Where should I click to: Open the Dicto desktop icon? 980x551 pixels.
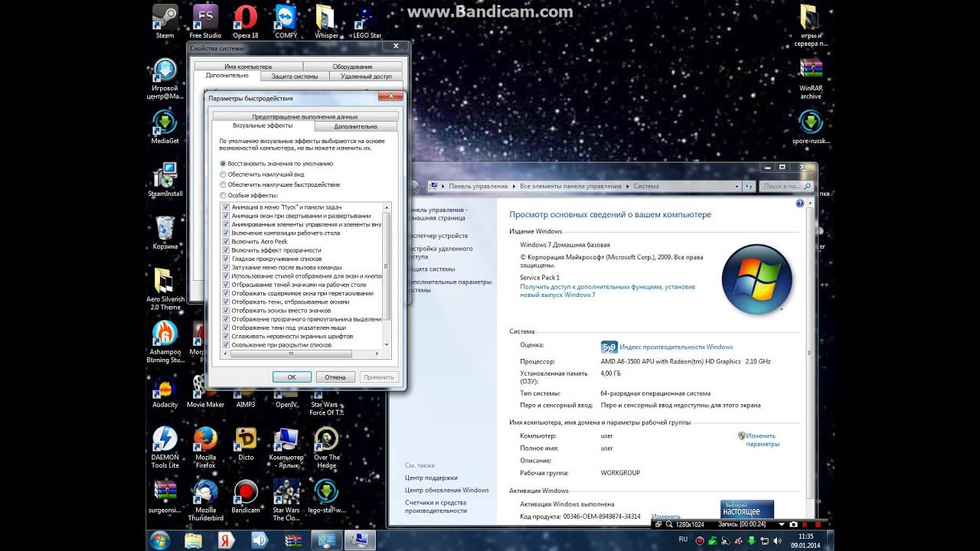pyautogui.click(x=246, y=442)
